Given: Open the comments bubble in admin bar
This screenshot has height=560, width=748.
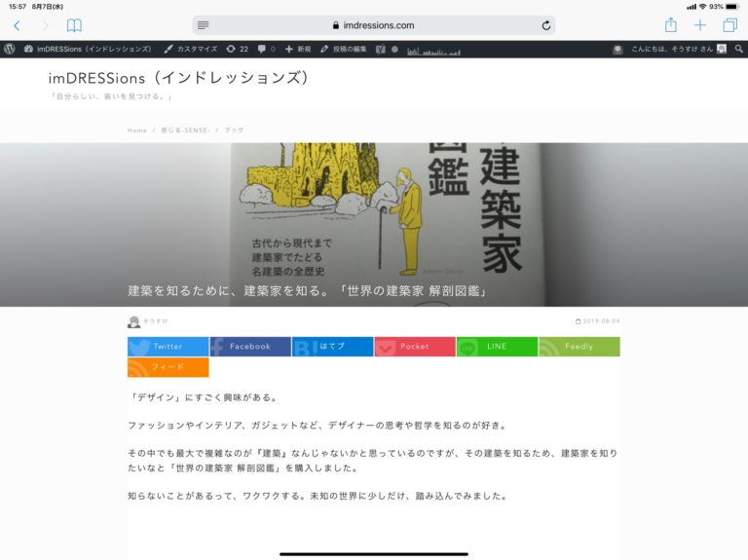Looking at the screenshot, I should coord(266,49).
